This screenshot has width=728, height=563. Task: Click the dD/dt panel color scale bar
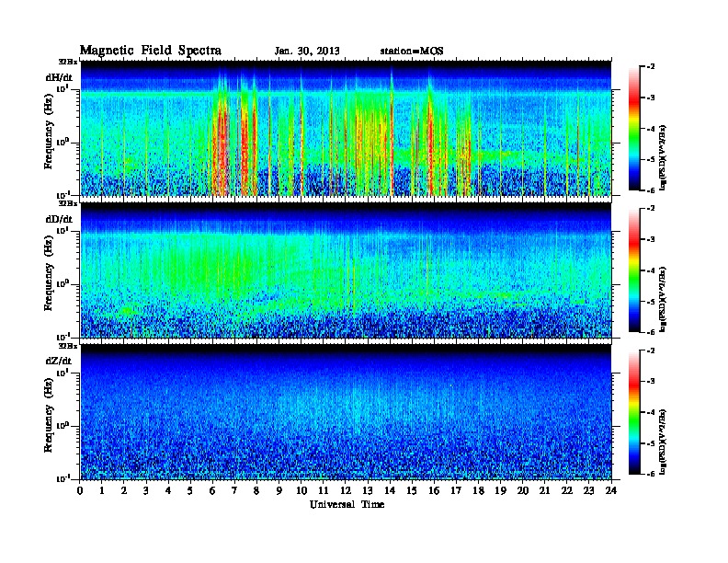point(634,270)
